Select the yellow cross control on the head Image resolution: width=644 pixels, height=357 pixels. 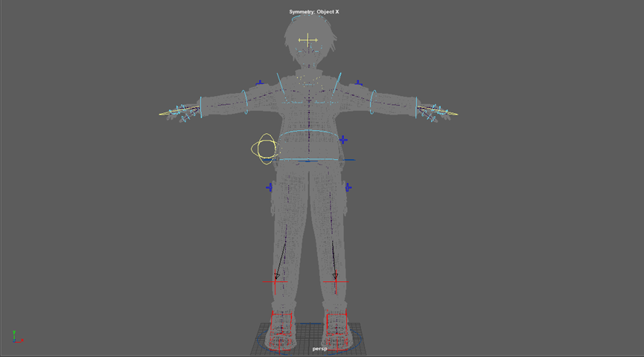(x=307, y=40)
